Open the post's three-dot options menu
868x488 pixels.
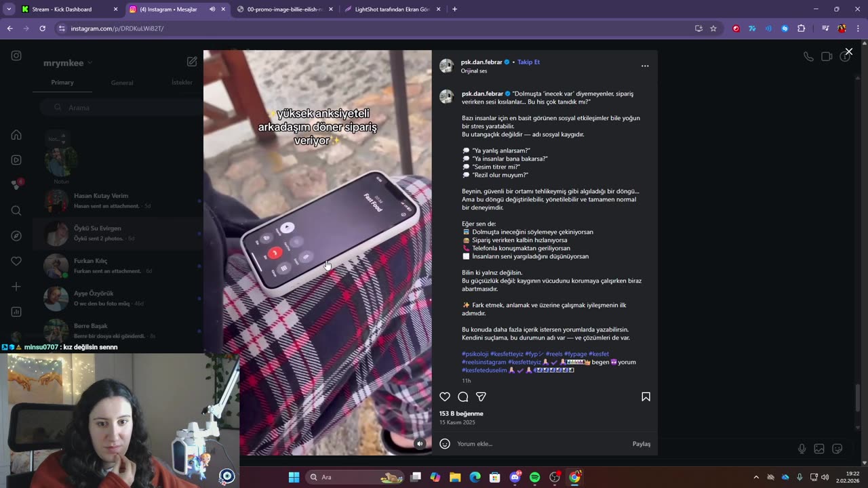coord(645,66)
